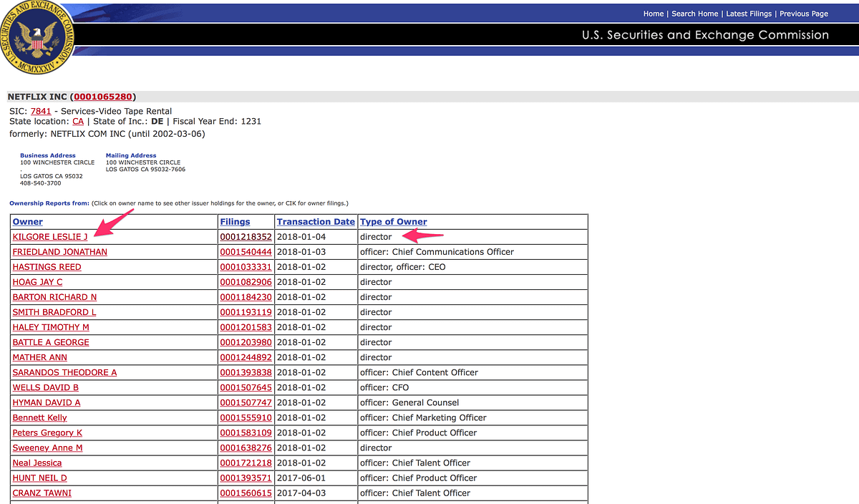Open owner SMITH BRADFORD L
Image resolution: width=859 pixels, height=504 pixels.
tap(54, 312)
